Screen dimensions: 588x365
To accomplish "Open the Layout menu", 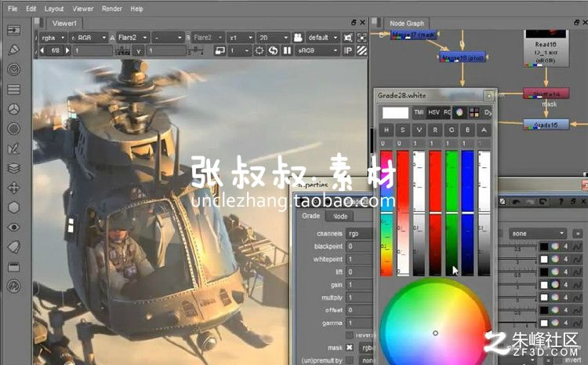I will 54,9.
